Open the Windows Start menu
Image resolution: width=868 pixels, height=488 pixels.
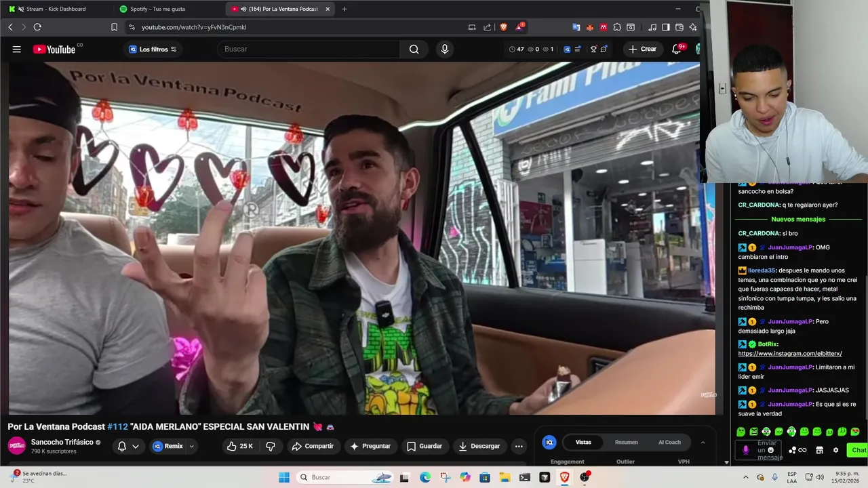pos(284,477)
